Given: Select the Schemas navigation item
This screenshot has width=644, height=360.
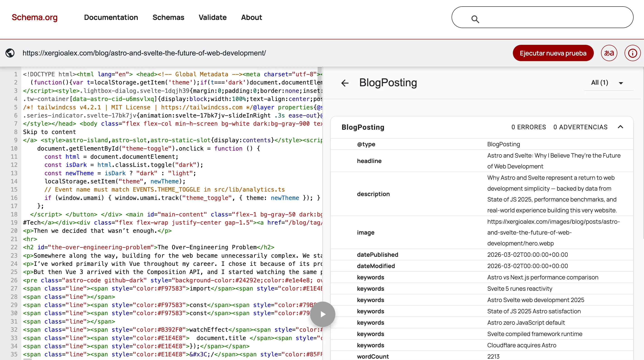Looking at the screenshot, I should (168, 17).
